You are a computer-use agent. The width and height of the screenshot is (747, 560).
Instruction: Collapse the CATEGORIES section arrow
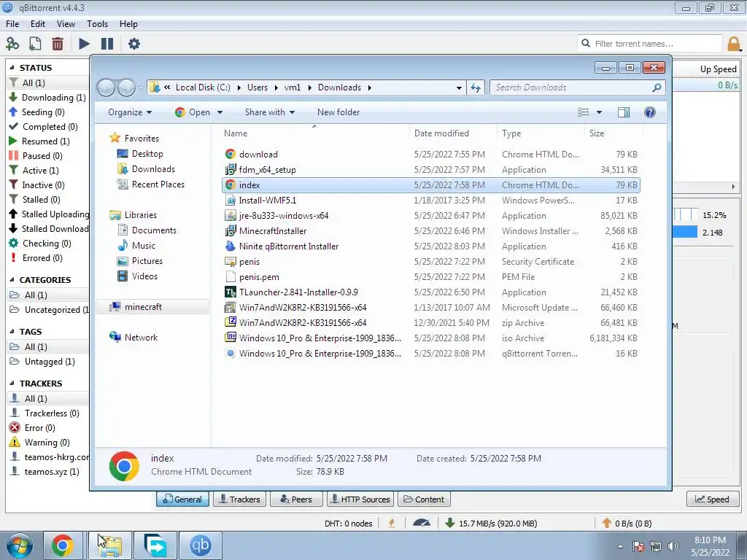click(x=12, y=279)
